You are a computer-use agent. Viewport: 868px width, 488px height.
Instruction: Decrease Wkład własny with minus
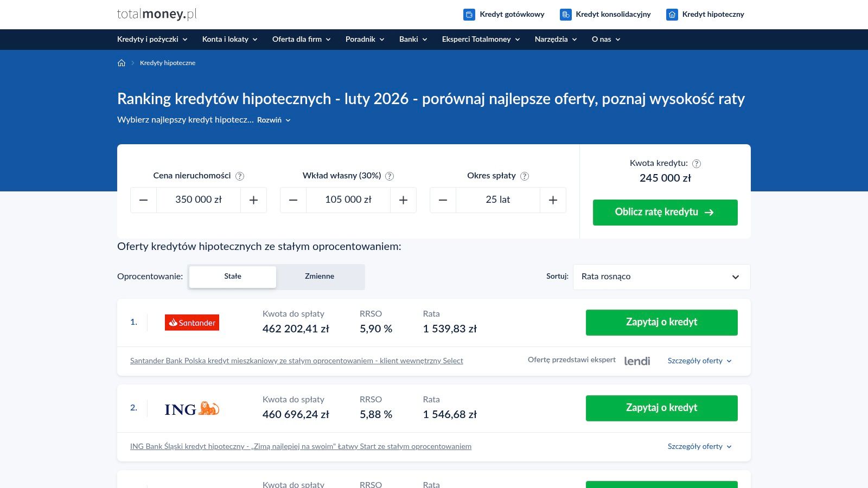(x=293, y=200)
